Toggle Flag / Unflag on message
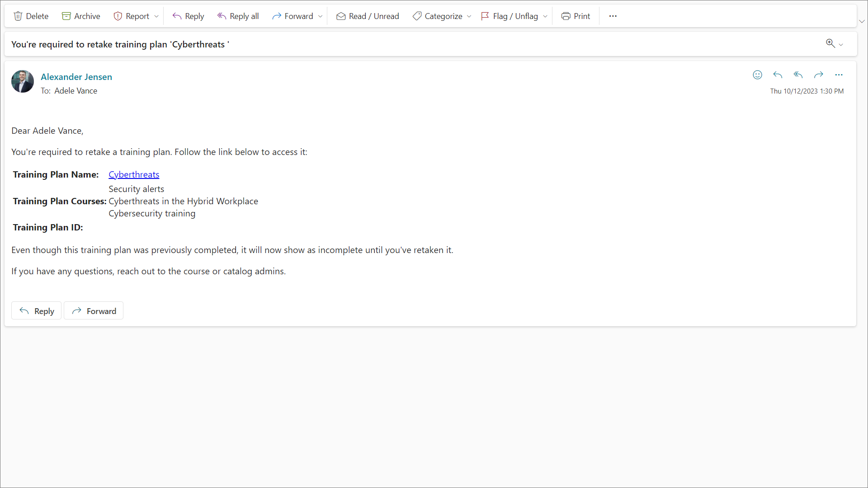 pos(509,16)
